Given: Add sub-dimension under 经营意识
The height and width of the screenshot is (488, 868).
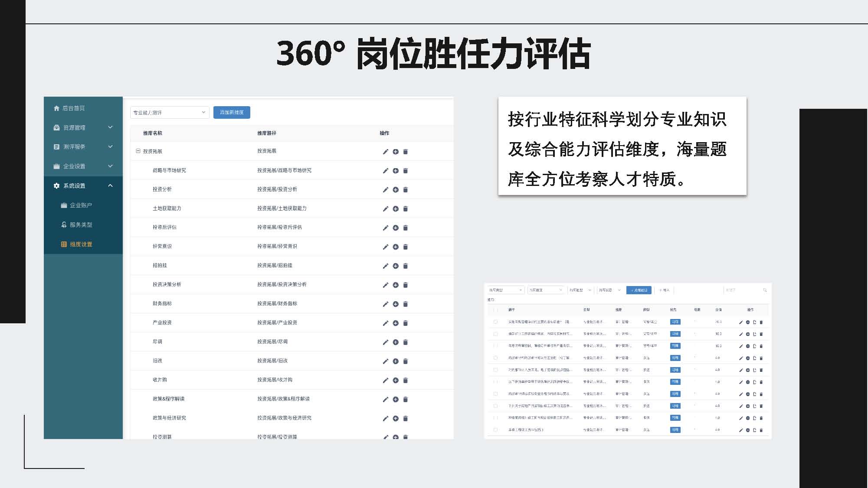Looking at the screenshot, I should point(396,247).
